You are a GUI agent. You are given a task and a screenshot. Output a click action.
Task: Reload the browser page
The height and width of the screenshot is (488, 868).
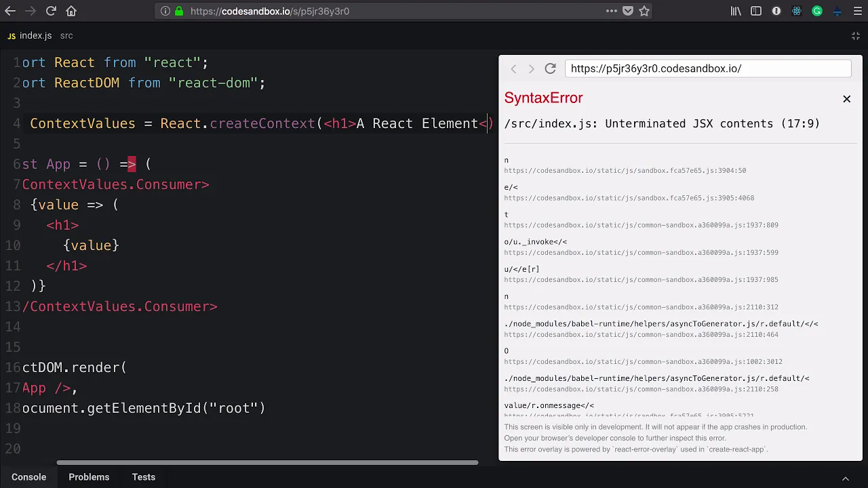click(51, 11)
